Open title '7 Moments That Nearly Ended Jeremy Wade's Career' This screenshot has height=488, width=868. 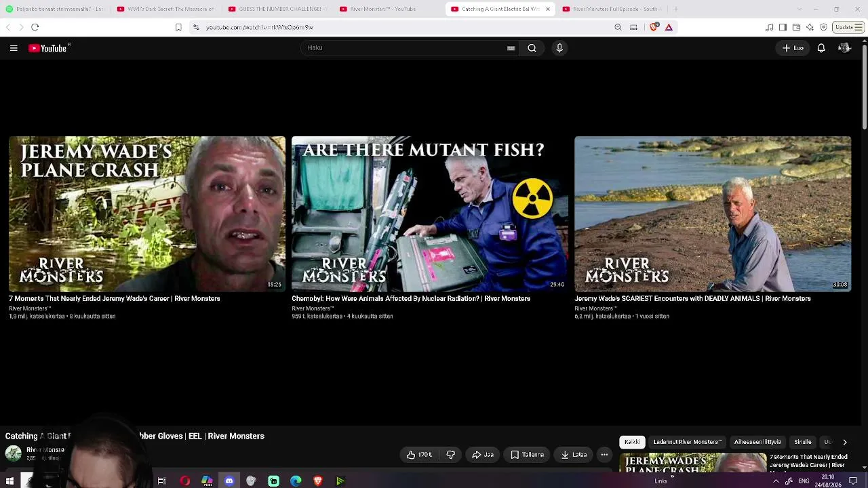coord(115,299)
